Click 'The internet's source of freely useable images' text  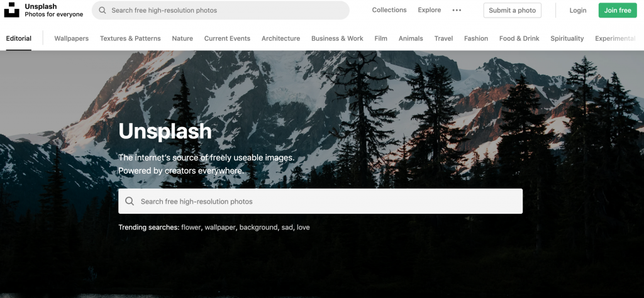(x=206, y=158)
